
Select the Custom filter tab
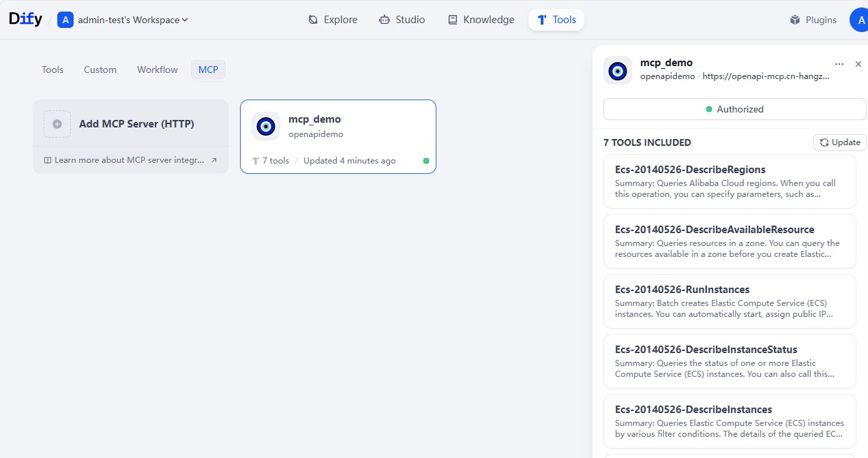coord(100,70)
